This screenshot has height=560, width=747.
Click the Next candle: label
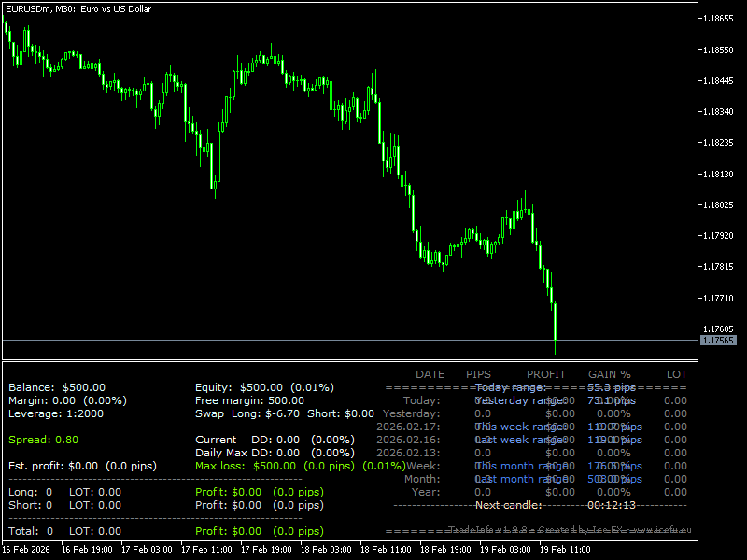509,505
